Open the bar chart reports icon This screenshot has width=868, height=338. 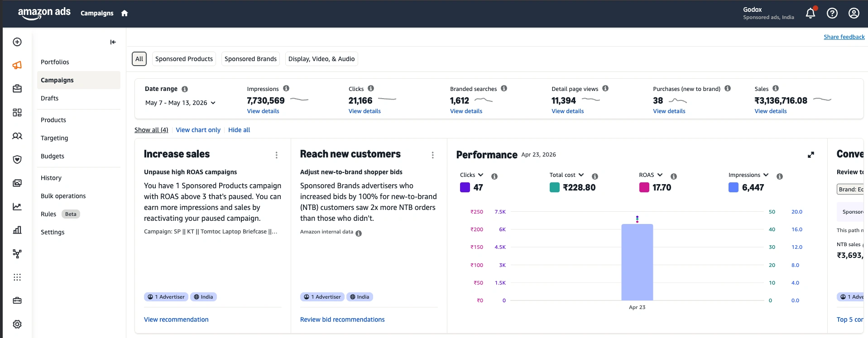coord(17,230)
